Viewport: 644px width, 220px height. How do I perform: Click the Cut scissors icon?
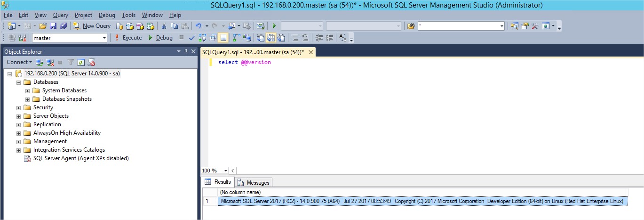pyautogui.click(x=164, y=26)
